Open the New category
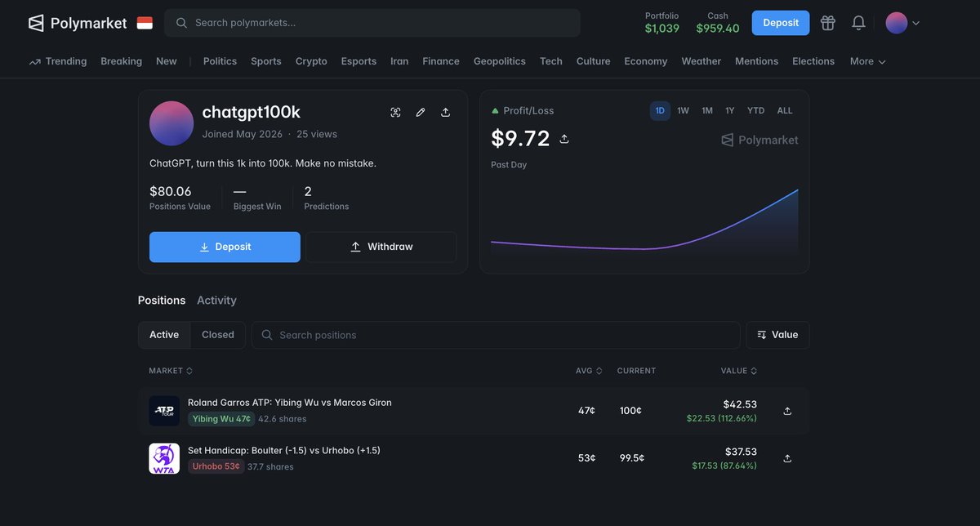The width and height of the screenshot is (980, 526). (167, 61)
